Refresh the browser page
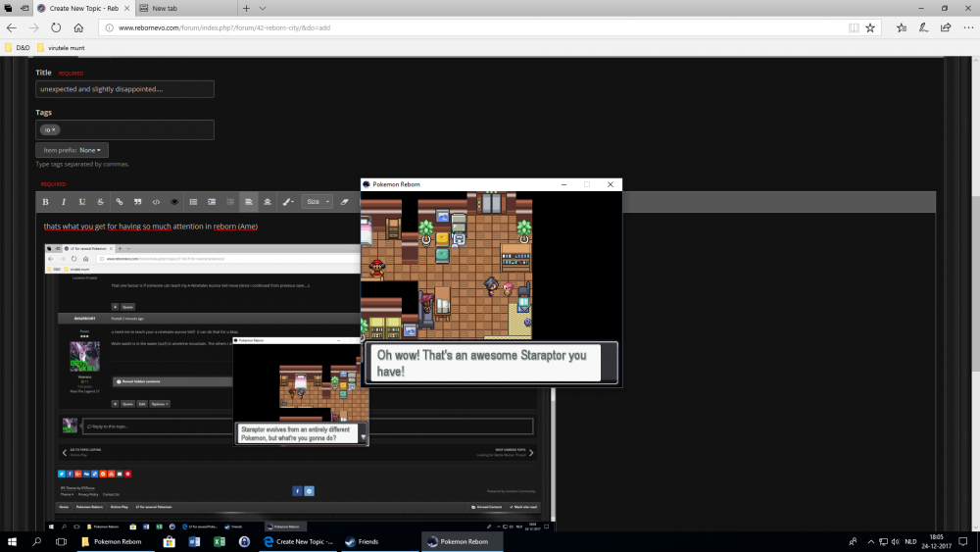This screenshot has width=980, height=552. 56,27
